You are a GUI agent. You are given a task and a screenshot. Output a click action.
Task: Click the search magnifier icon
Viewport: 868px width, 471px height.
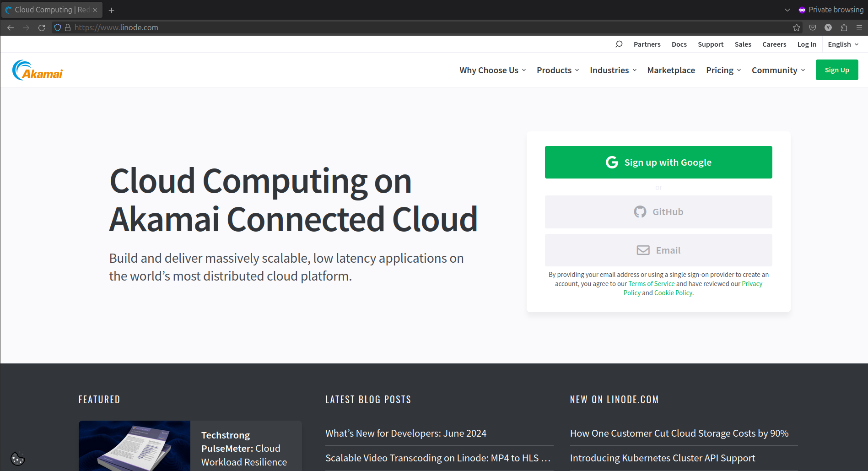(619, 44)
